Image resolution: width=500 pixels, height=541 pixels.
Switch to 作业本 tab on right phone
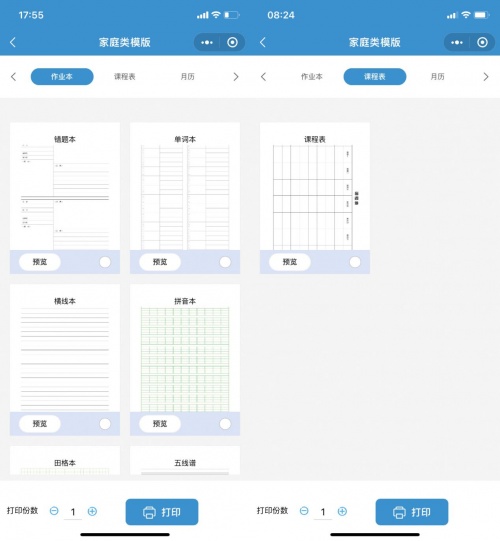[312, 77]
